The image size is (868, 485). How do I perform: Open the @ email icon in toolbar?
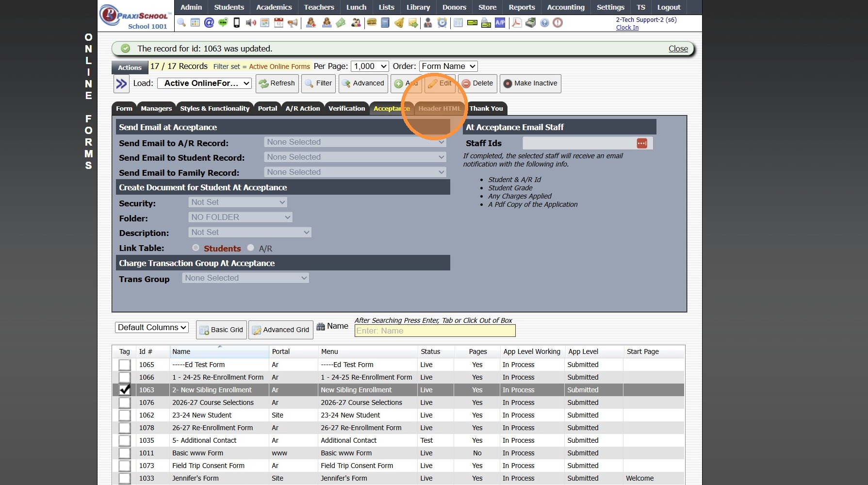209,22
